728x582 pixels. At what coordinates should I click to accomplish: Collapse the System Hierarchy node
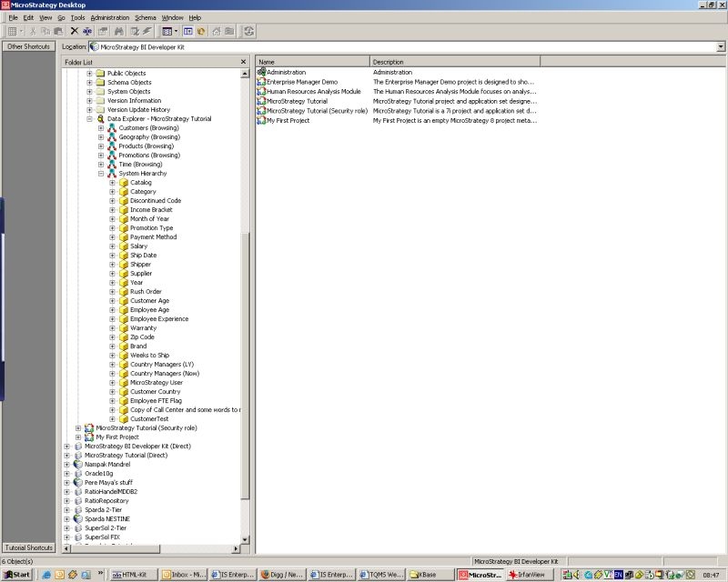click(x=101, y=174)
